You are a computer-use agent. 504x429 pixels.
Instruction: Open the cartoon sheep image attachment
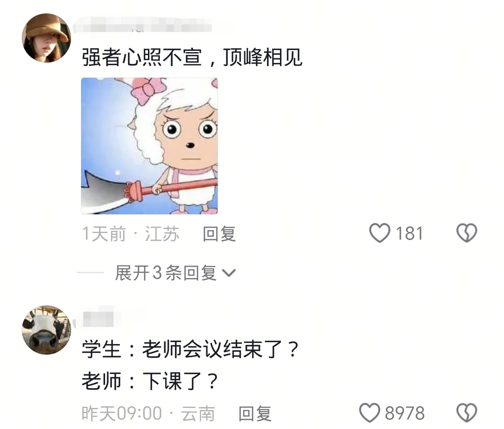coord(149,146)
